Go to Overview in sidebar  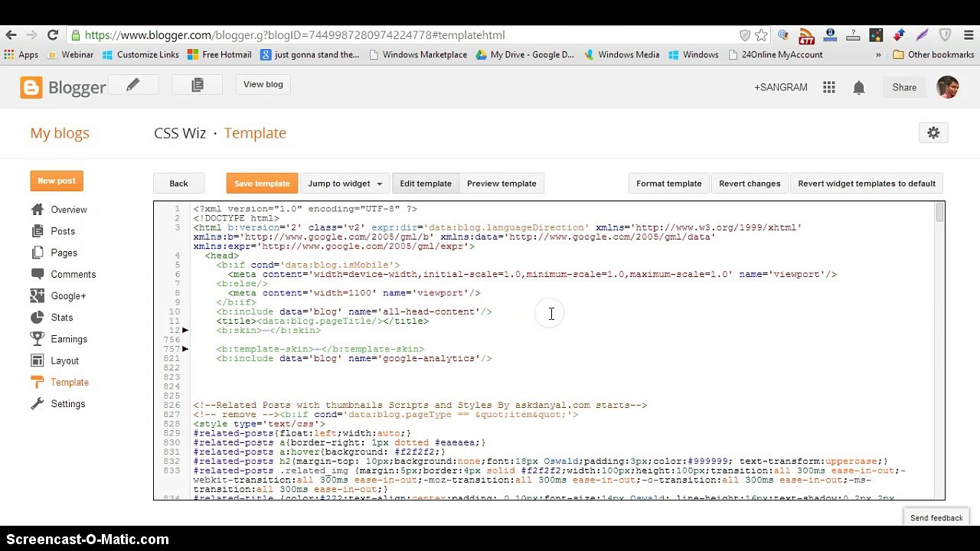pyautogui.click(x=69, y=210)
